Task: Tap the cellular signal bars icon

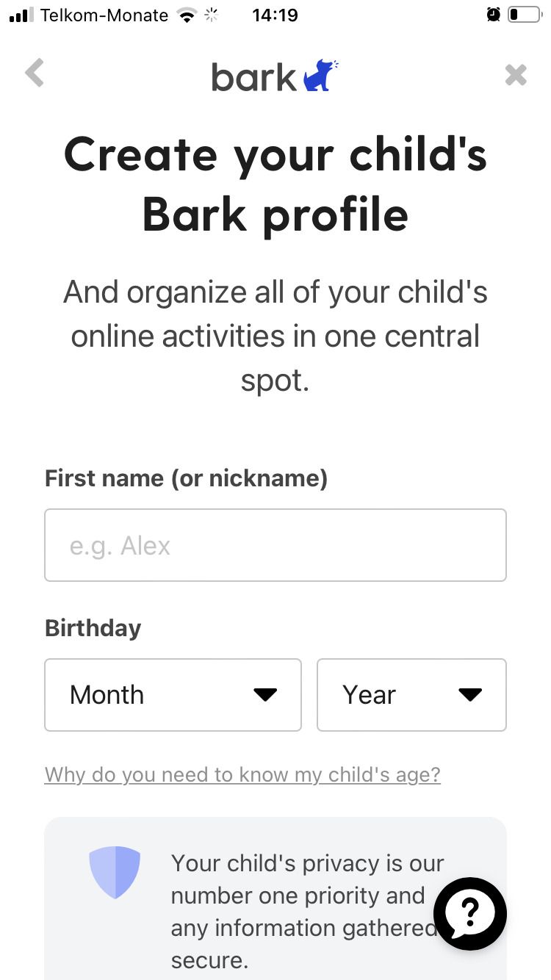Action: pos(21,15)
